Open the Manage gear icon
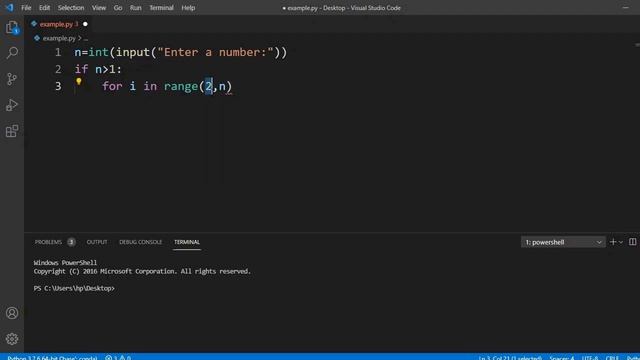 click(x=12, y=339)
